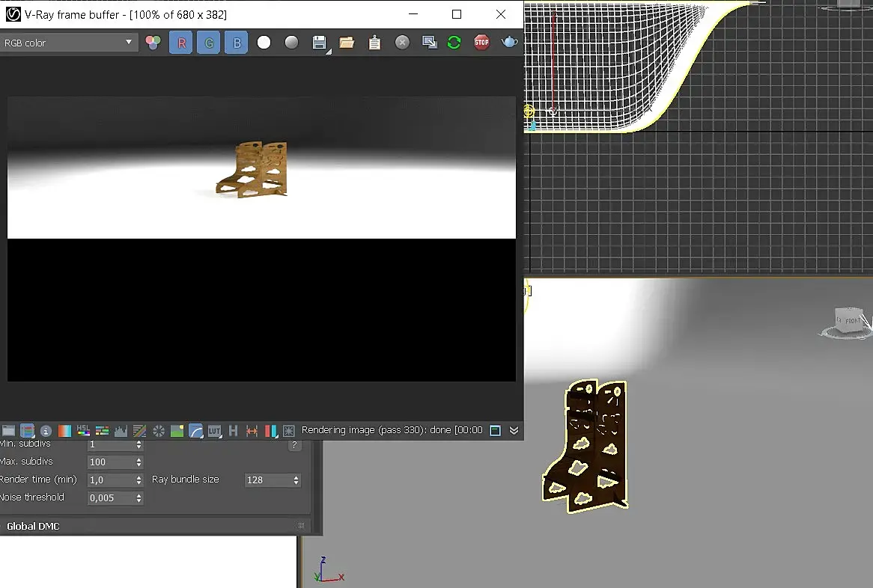
Task: Click the V-Ray logo title bar icon
Action: pos(13,14)
